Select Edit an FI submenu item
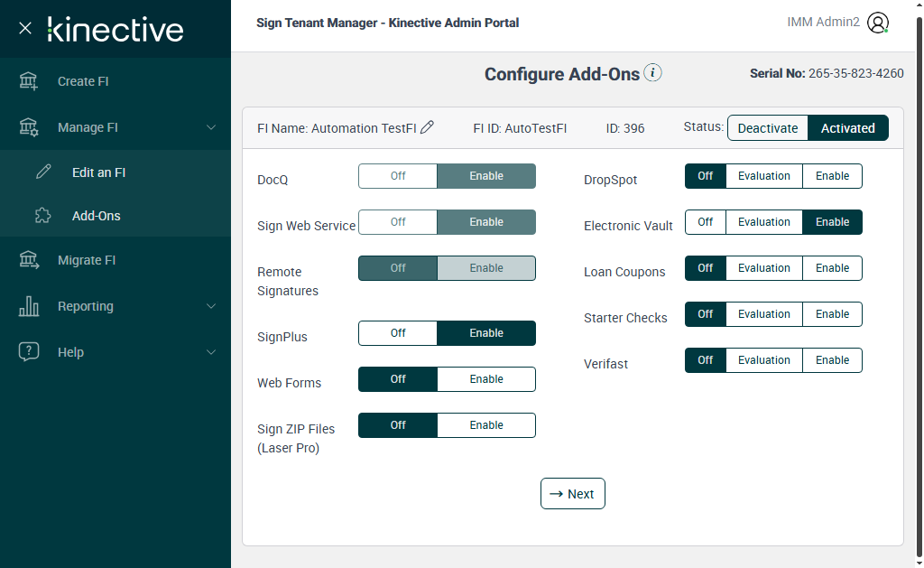The width and height of the screenshot is (924, 568). point(115,172)
